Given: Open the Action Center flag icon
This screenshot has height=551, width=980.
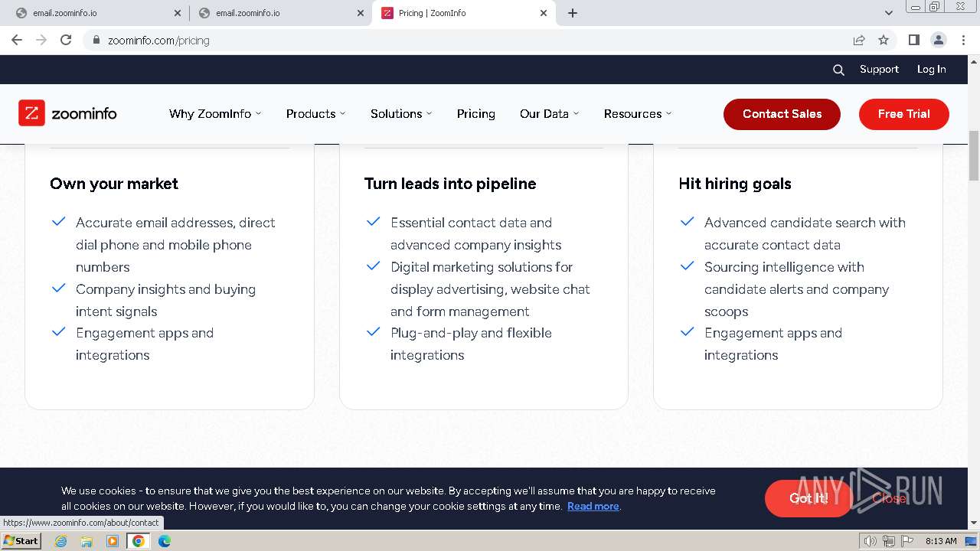Looking at the screenshot, I should [907, 541].
